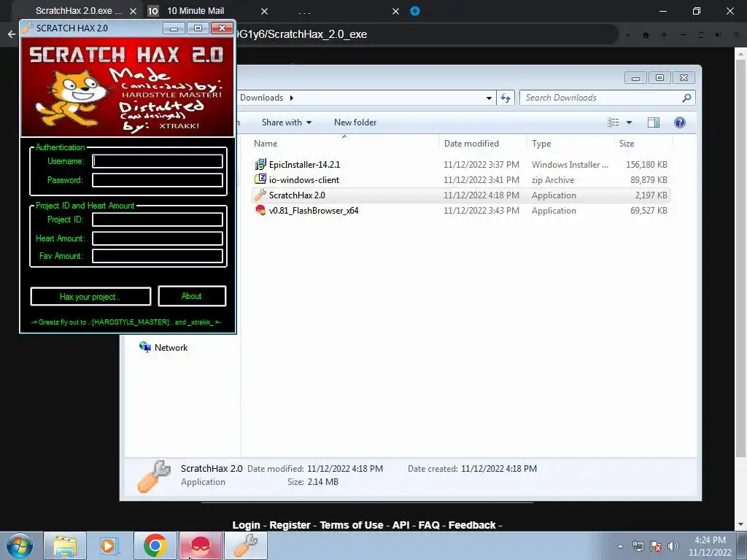The height and width of the screenshot is (560, 747).
Task: Switch to the red browser taskbar icon
Action: [201, 546]
